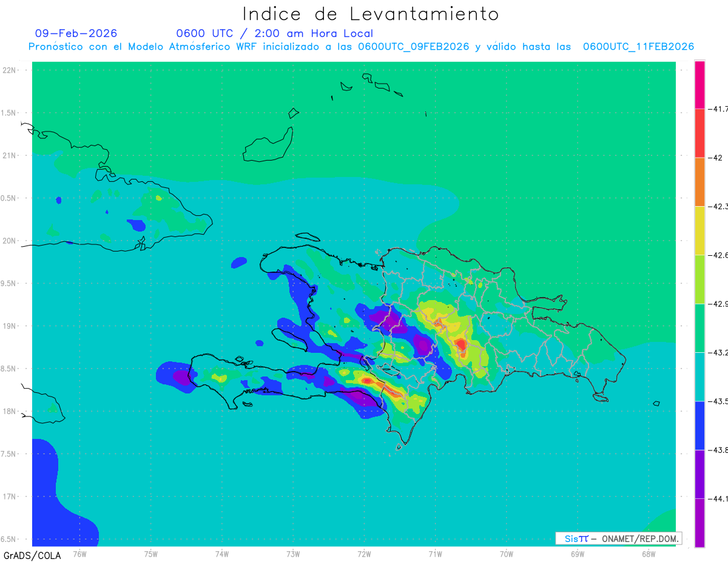Click latitude label '17N'
Screen dimensions: 728x562
[x=10, y=497]
